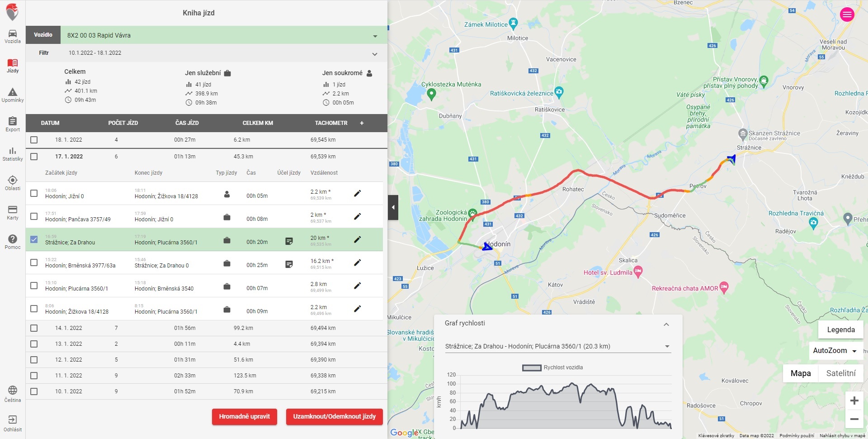Edit the 18:06 Hodonín Jižní trip
Viewport: 868px width, 439px height.
357,194
